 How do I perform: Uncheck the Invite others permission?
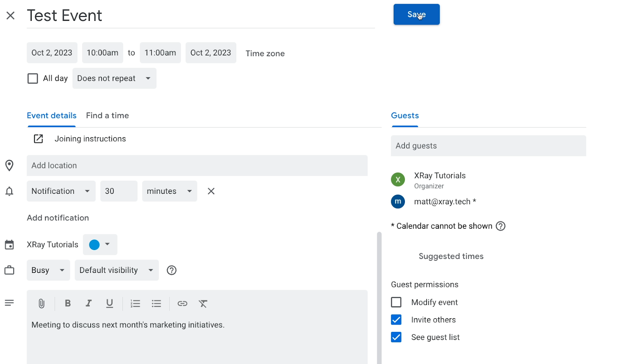pos(396,320)
